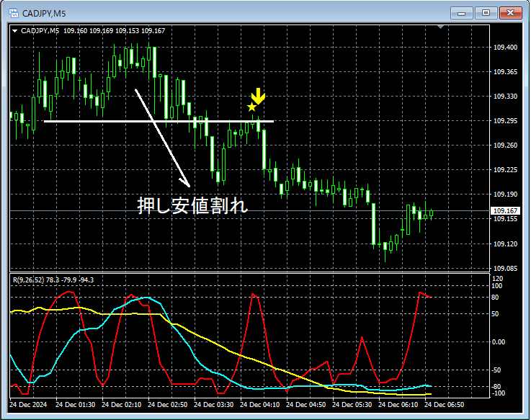
Task: Maximize the CADJPY,M5 chart window
Action: tap(486, 13)
